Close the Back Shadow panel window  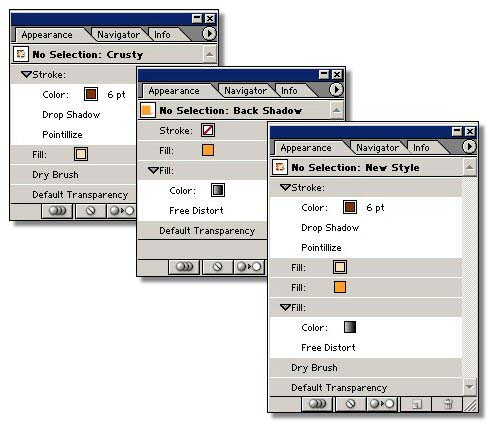pos(337,74)
